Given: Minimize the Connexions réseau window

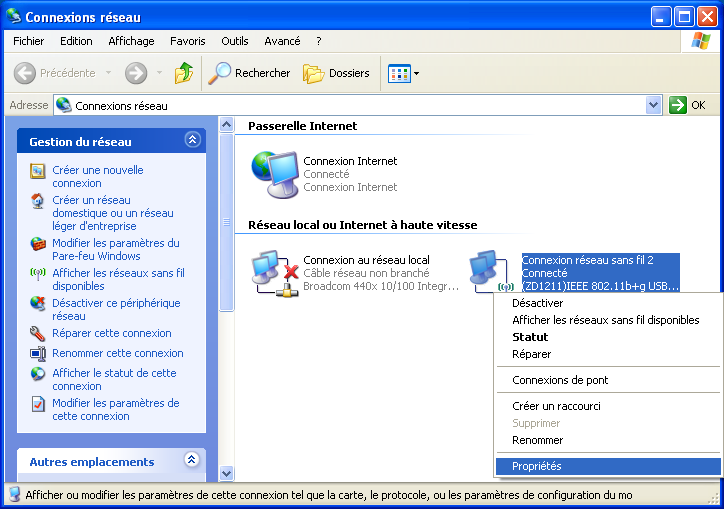Looking at the screenshot, I should (661, 17).
